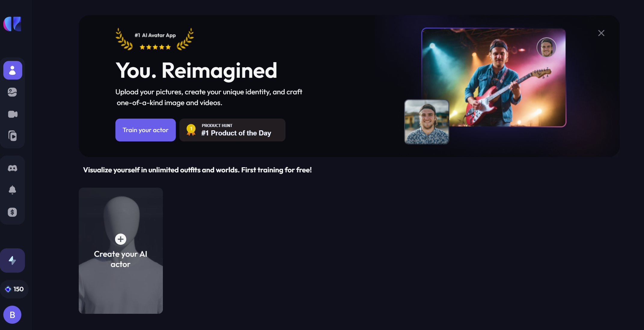Open the Product Hunt badge link
Screen dimensions: 644x330
tap(233, 130)
